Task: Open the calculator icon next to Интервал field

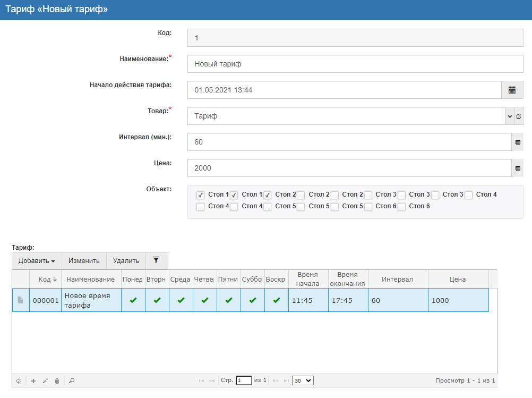Action: 518,142
